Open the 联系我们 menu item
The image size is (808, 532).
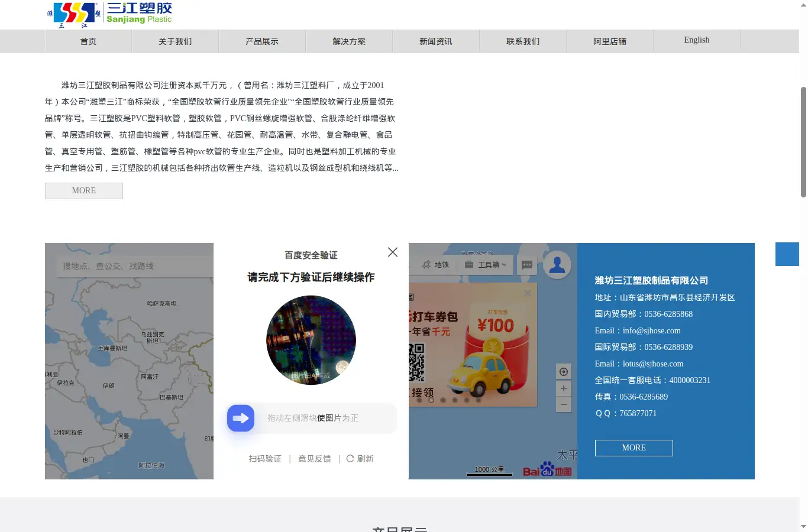pos(523,41)
